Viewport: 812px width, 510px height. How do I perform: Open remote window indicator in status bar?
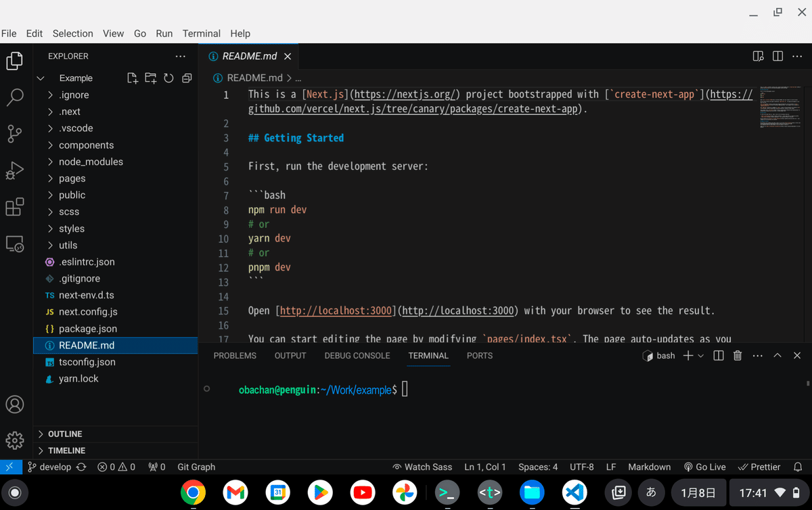tap(9, 467)
